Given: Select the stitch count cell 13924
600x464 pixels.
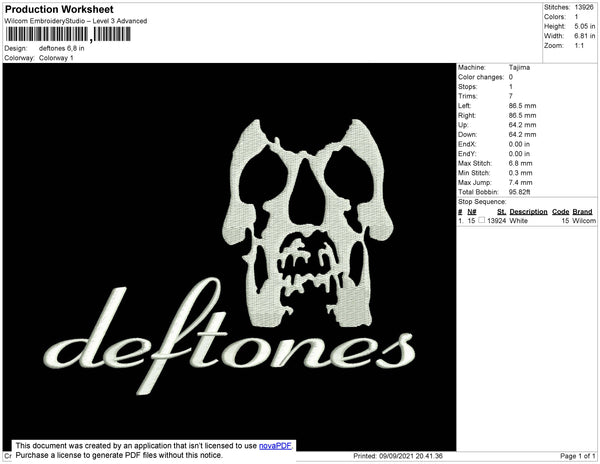Looking at the screenshot, I should click(x=496, y=221).
